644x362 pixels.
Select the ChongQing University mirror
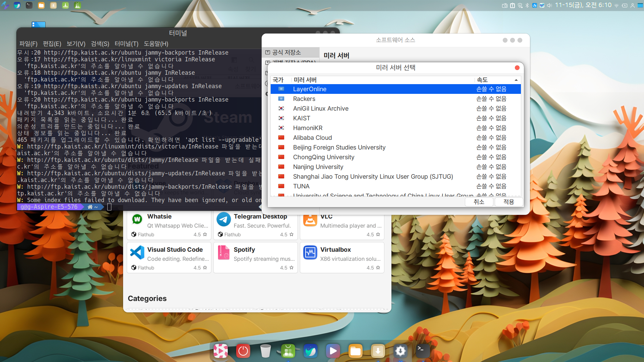[x=396, y=157]
